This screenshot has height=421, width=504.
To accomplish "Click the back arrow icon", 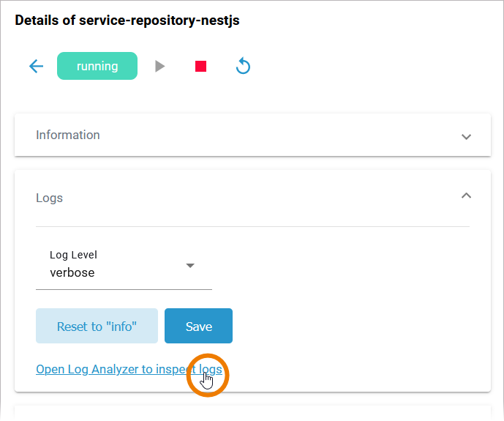I will [x=36, y=67].
